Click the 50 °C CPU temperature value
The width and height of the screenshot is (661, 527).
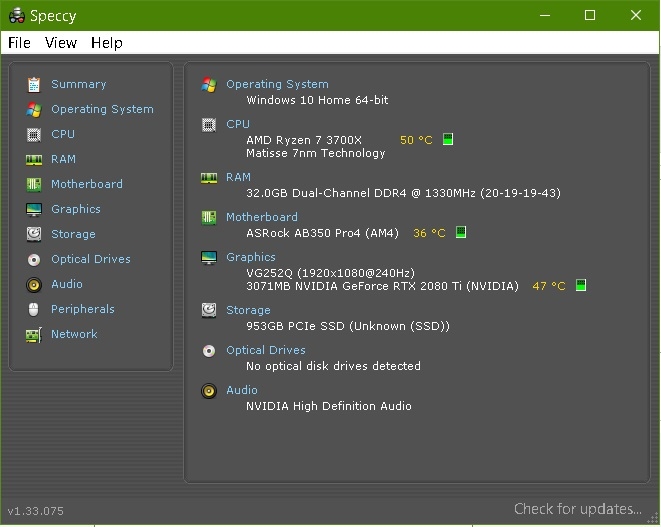[x=416, y=140]
